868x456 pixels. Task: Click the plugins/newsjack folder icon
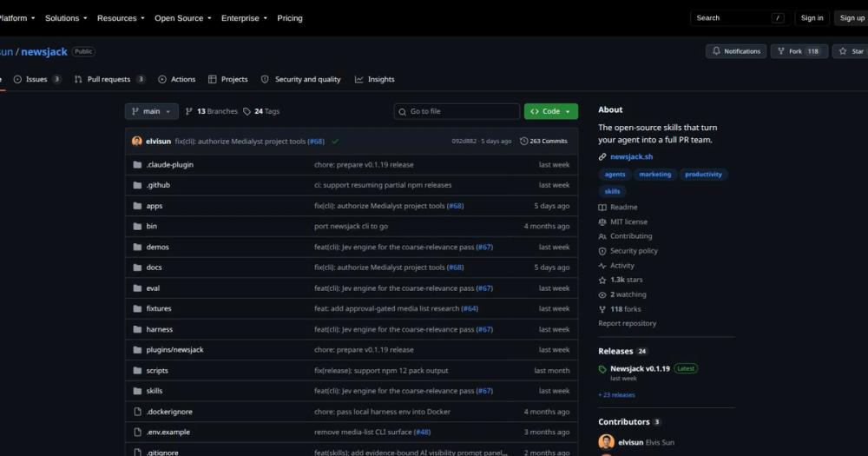(x=137, y=350)
